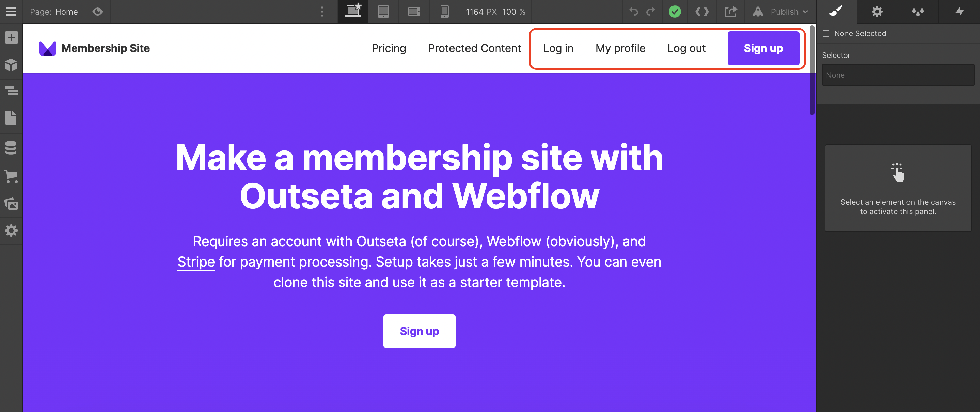Open the CMS Collections panel
The image size is (980, 412).
(12, 148)
